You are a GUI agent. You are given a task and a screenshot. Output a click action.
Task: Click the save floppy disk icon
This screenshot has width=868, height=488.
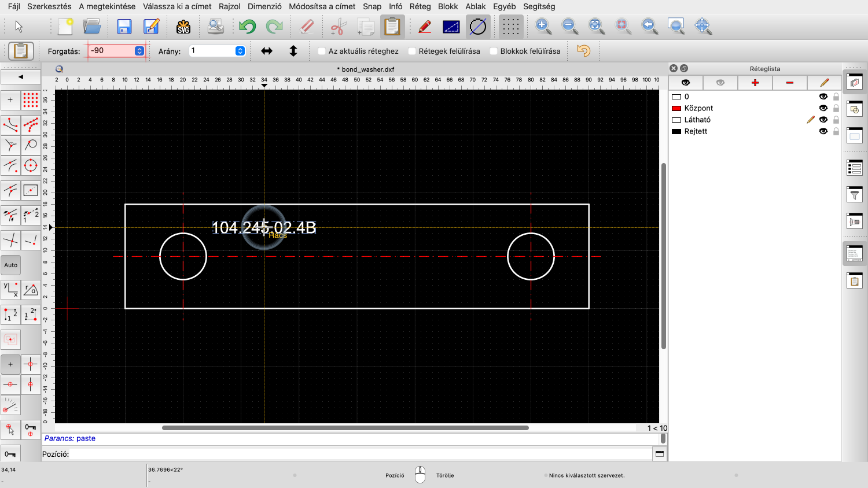point(124,27)
